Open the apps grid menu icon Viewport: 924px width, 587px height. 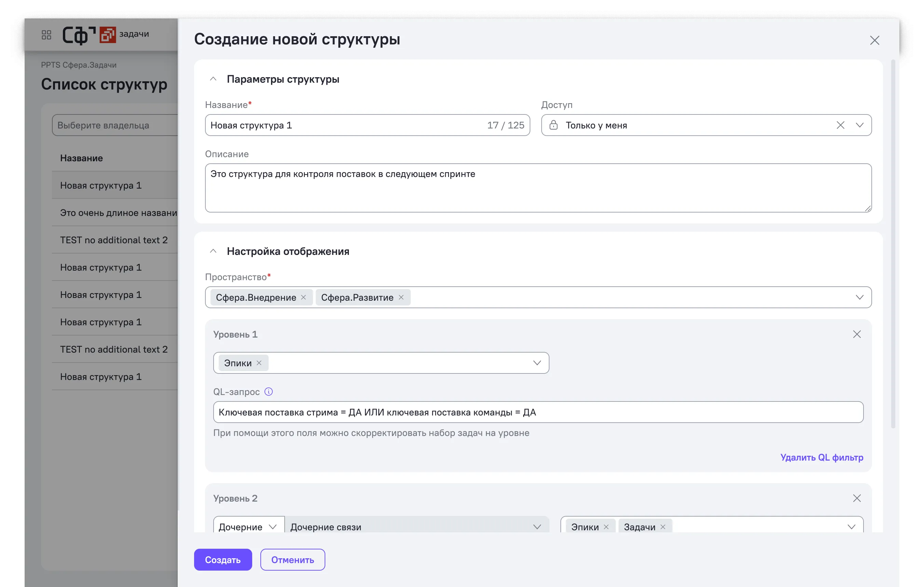(x=46, y=35)
